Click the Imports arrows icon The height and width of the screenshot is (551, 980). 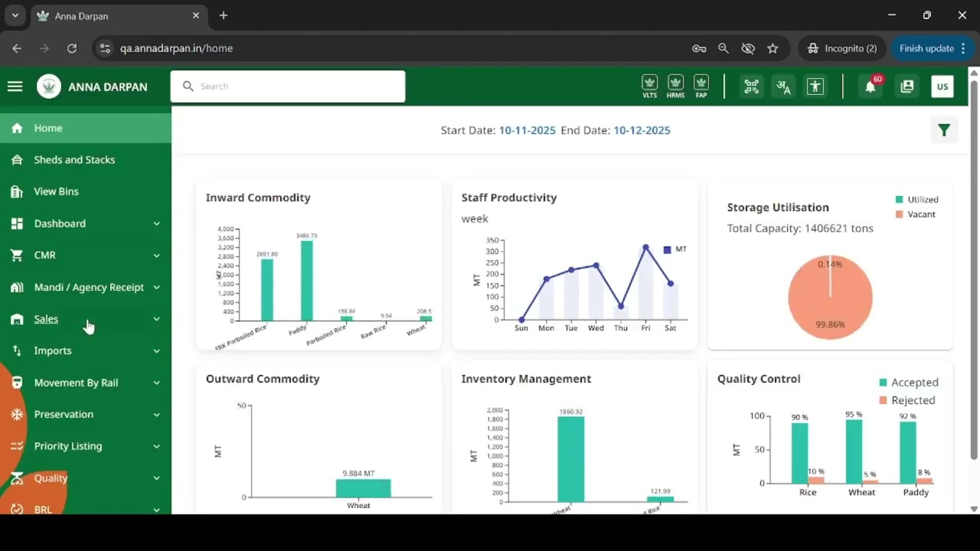pyautogui.click(x=17, y=350)
